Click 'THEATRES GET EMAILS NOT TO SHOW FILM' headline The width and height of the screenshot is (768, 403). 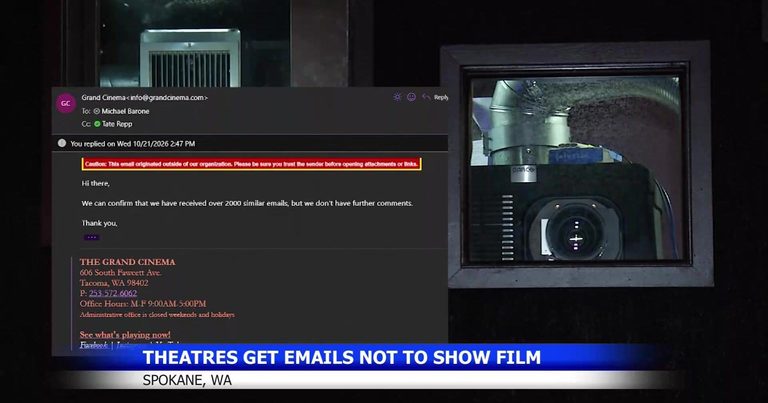point(342,357)
